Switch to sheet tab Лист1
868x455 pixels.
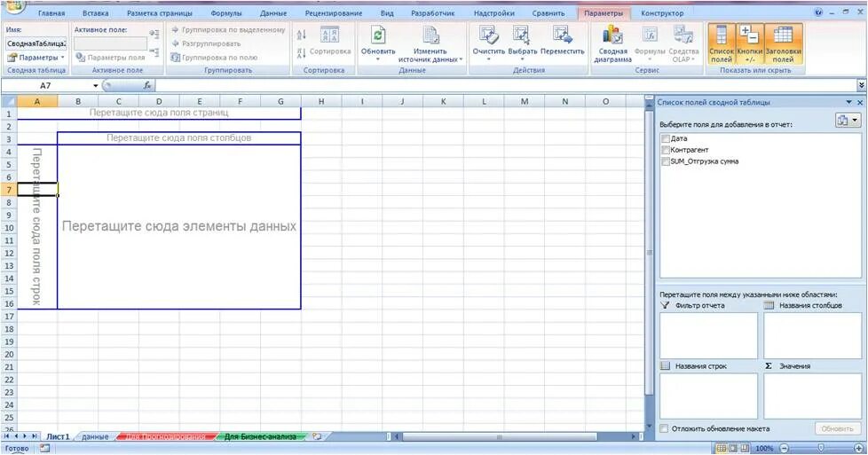coord(58,436)
